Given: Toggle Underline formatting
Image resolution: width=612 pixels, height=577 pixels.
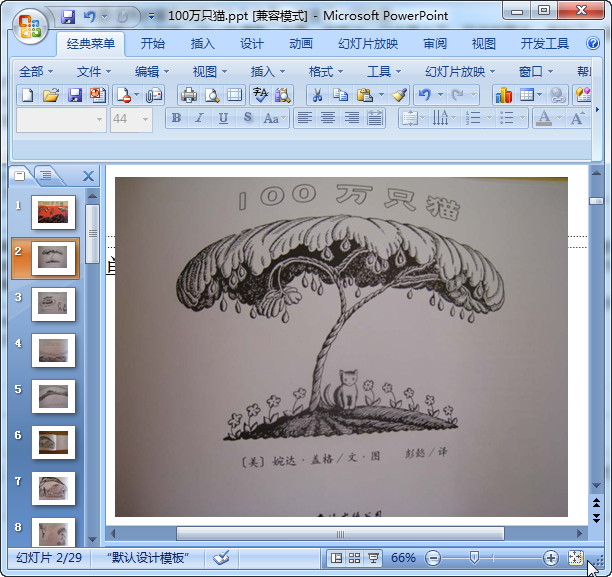Looking at the screenshot, I should [x=223, y=118].
